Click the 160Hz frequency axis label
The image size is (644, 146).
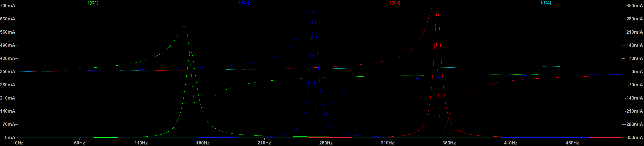(x=203, y=143)
